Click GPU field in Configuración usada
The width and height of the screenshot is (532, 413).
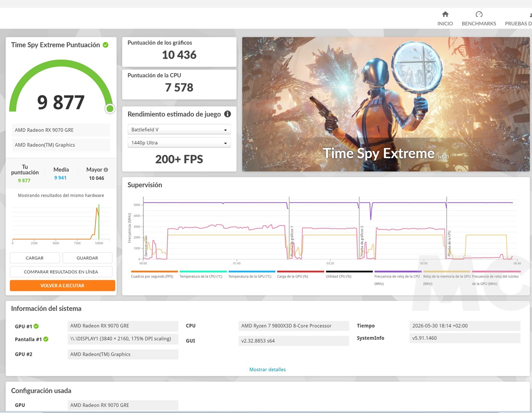pyautogui.click(x=123, y=405)
